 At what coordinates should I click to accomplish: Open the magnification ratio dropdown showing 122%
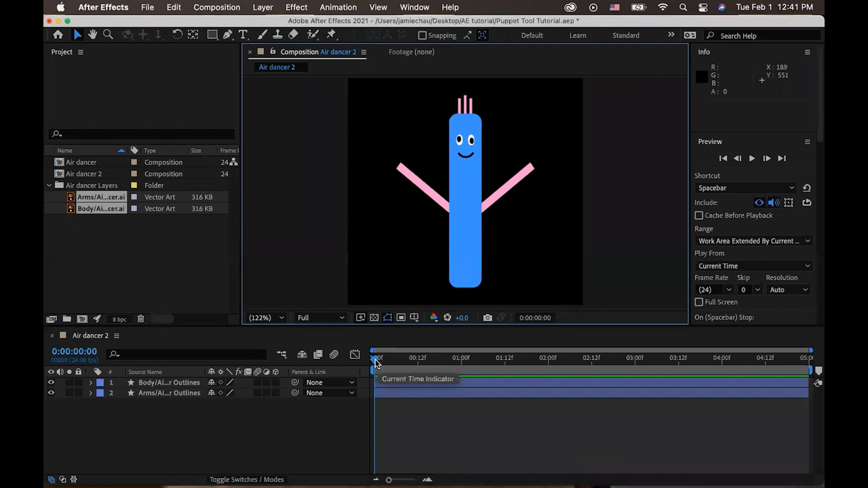click(265, 318)
